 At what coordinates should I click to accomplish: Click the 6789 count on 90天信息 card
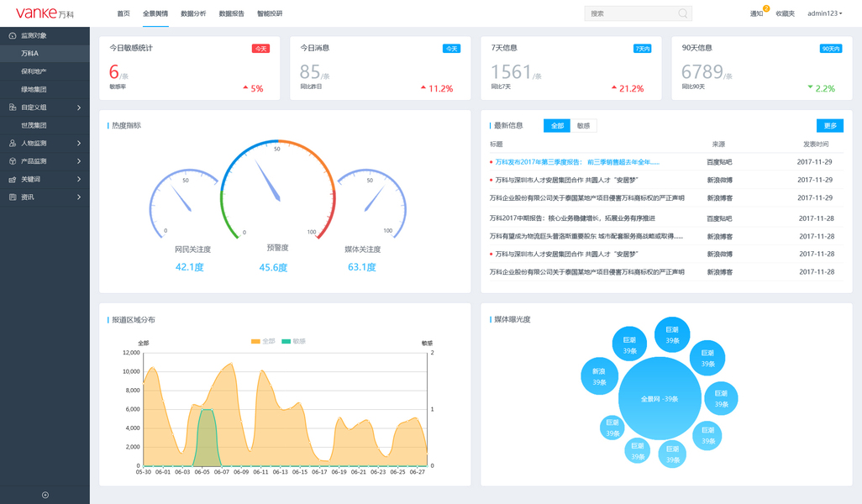[x=702, y=72]
